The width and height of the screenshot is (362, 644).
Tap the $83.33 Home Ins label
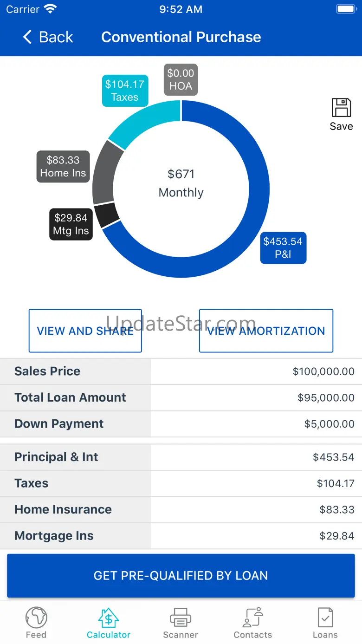point(63,167)
